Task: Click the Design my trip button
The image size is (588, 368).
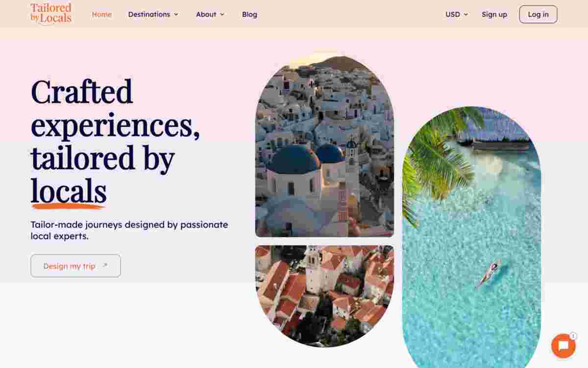Action: (75, 266)
